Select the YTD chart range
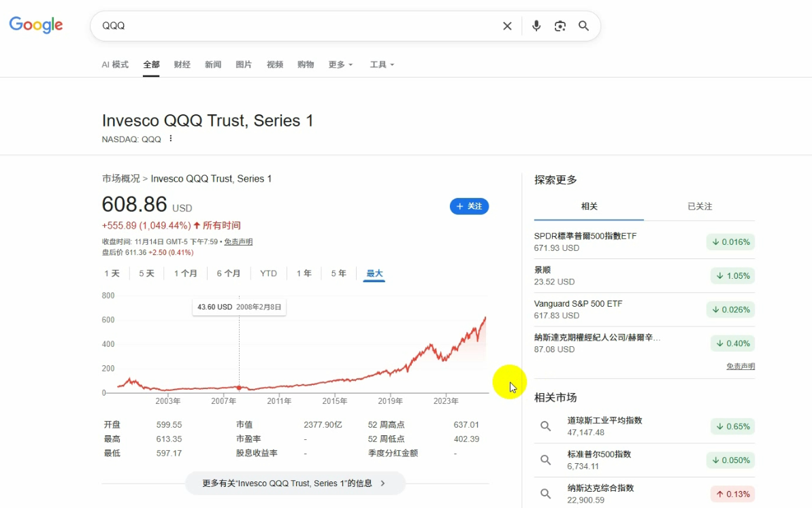Screen dimensions: 812x508 (268, 273)
